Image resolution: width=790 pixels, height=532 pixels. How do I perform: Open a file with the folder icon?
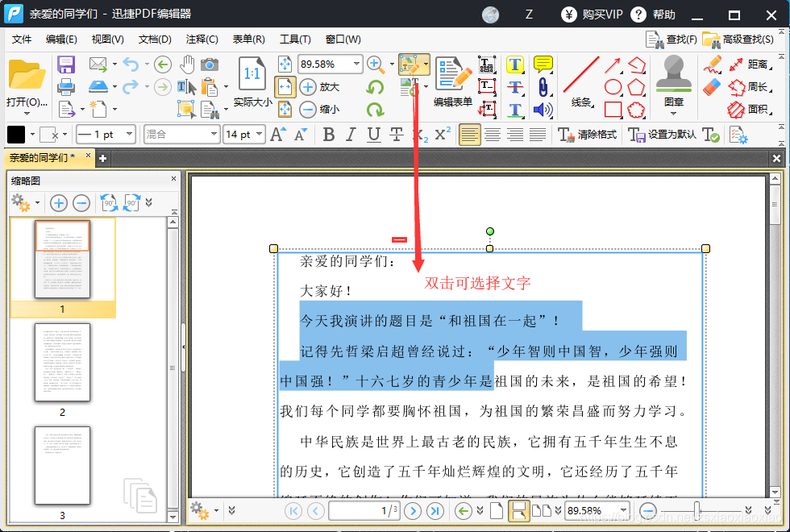pyautogui.click(x=27, y=75)
